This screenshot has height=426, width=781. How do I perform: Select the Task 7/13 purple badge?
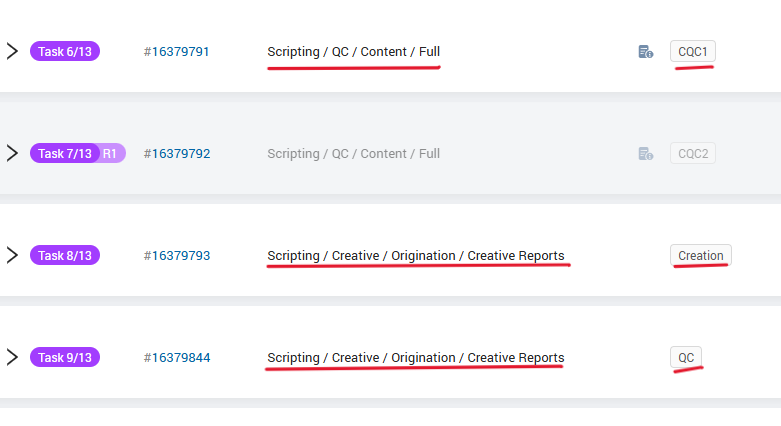click(x=65, y=153)
